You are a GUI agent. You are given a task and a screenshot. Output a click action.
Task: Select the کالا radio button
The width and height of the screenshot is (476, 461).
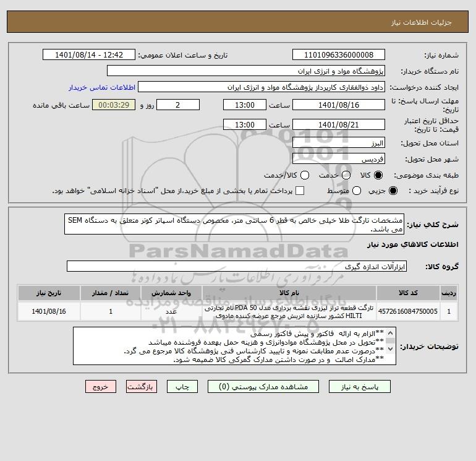pyautogui.click(x=378, y=175)
